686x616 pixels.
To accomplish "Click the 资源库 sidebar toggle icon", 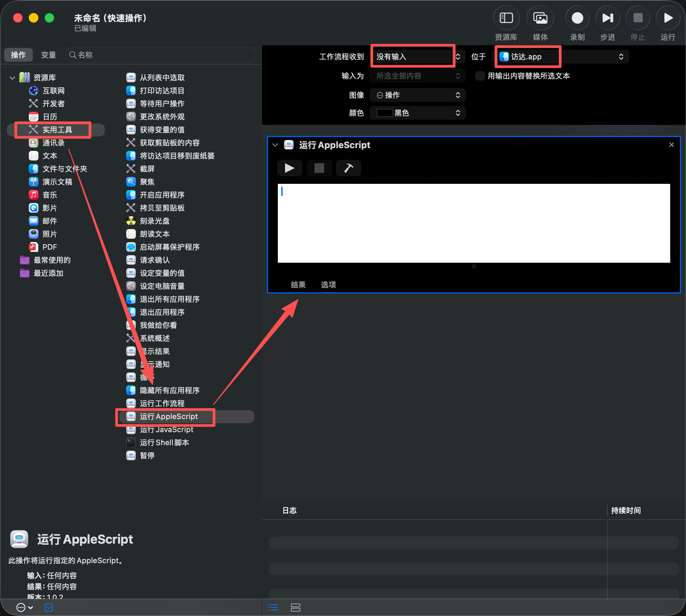I will 506,18.
